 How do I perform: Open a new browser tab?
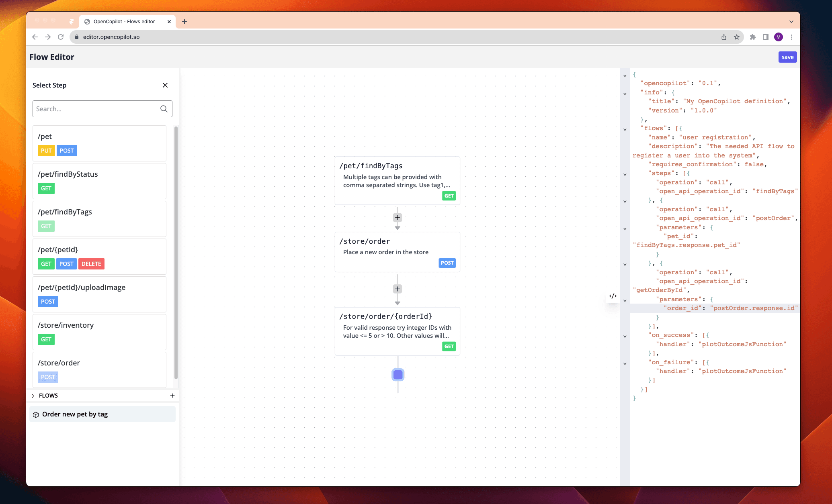pos(184,22)
